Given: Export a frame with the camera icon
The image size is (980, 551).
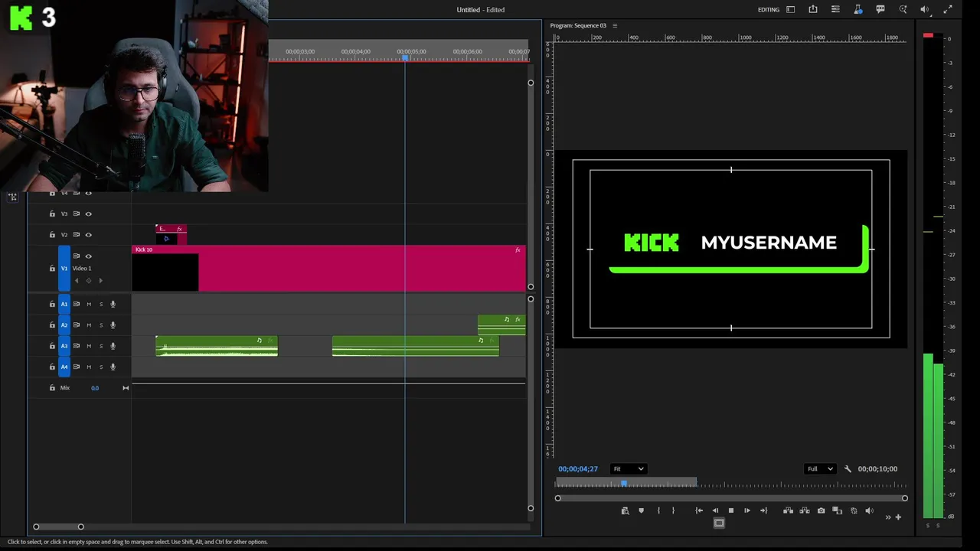Looking at the screenshot, I should tap(822, 510).
